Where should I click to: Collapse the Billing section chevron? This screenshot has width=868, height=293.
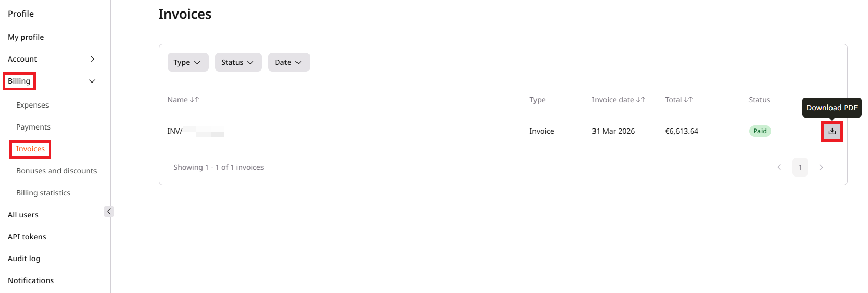[92, 81]
